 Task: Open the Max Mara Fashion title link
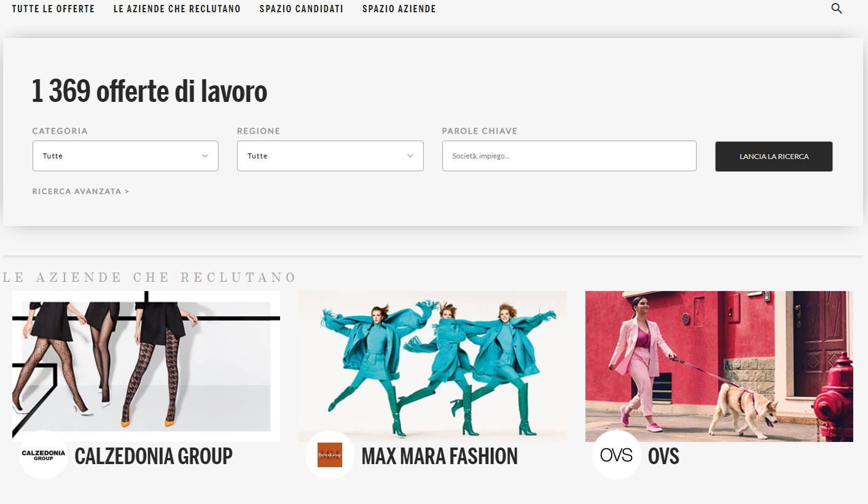[x=439, y=456]
